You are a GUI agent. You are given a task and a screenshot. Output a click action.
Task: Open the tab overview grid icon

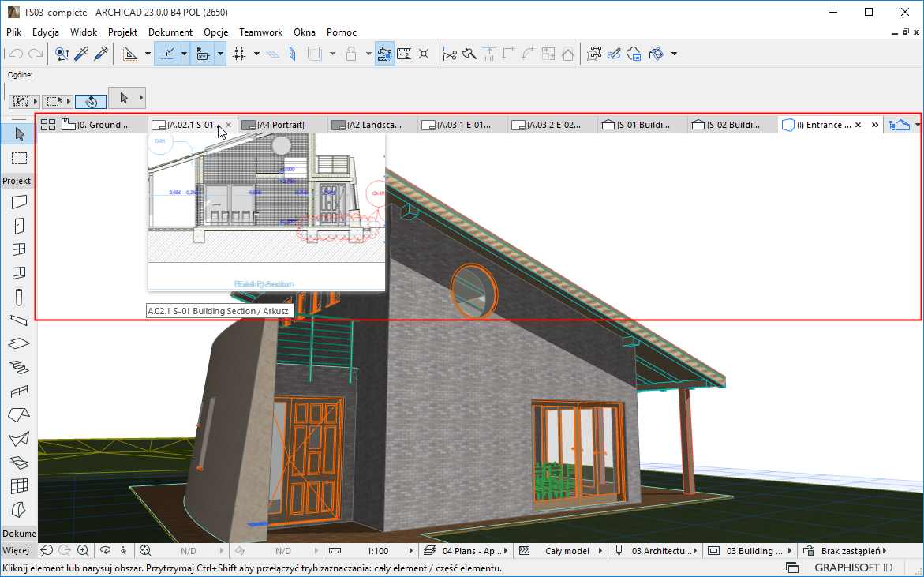(48, 125)
